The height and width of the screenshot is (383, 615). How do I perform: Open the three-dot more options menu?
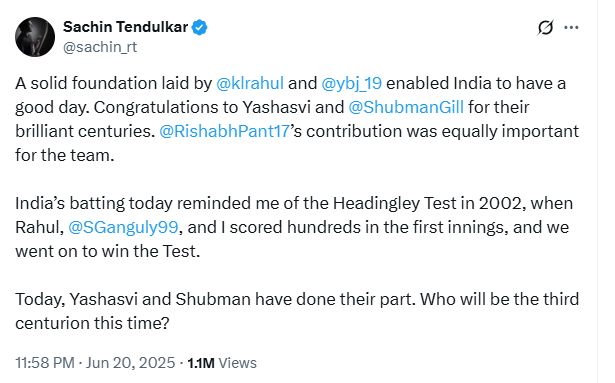pos(571,27)
